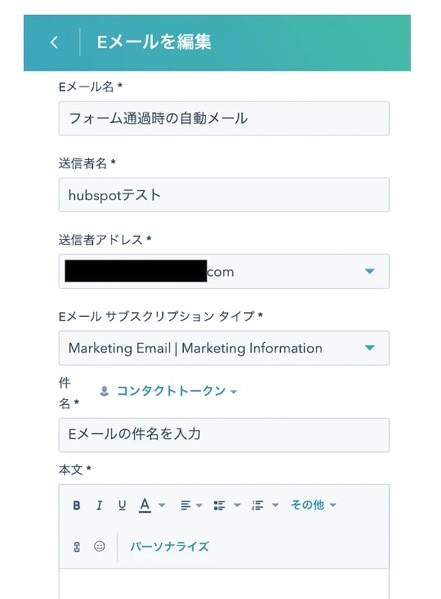Screen dimensions: 441x599
Task: Click the 件名 subject input field
Action: pos(224,435)
